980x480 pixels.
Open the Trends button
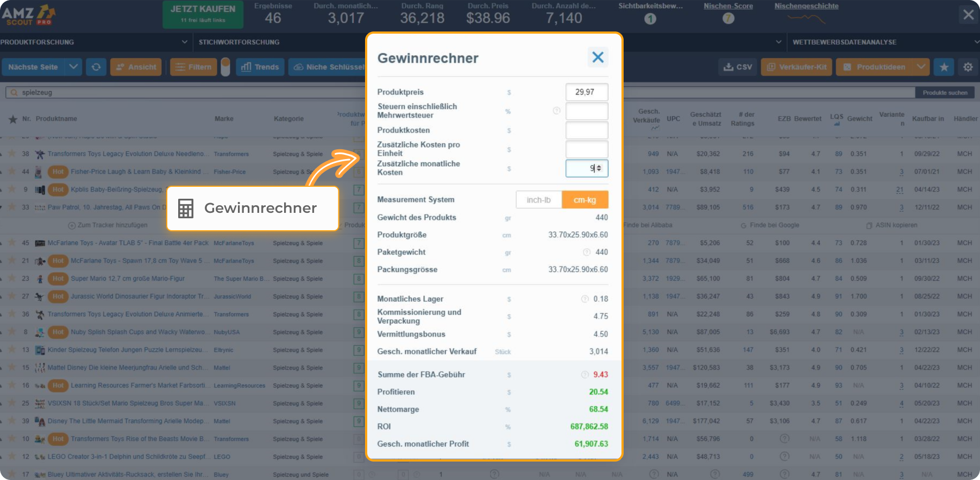click(x=260, y=67)
